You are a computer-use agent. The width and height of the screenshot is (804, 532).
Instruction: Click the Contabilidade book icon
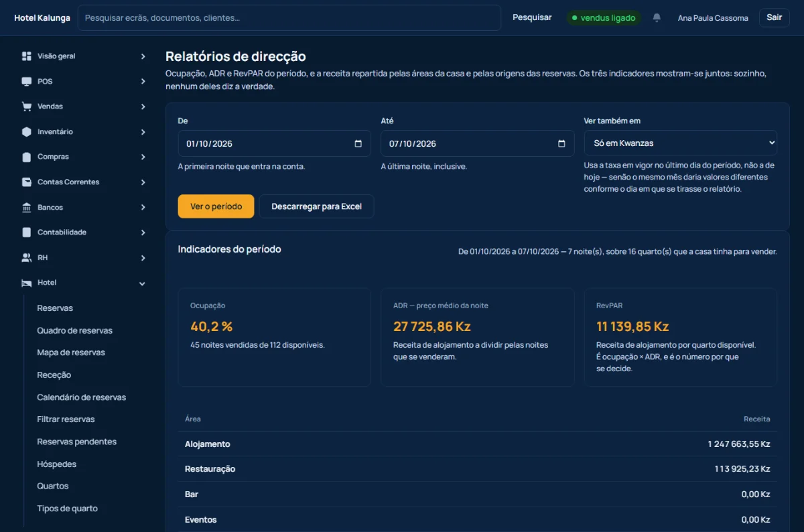click(x=27, y=232)
